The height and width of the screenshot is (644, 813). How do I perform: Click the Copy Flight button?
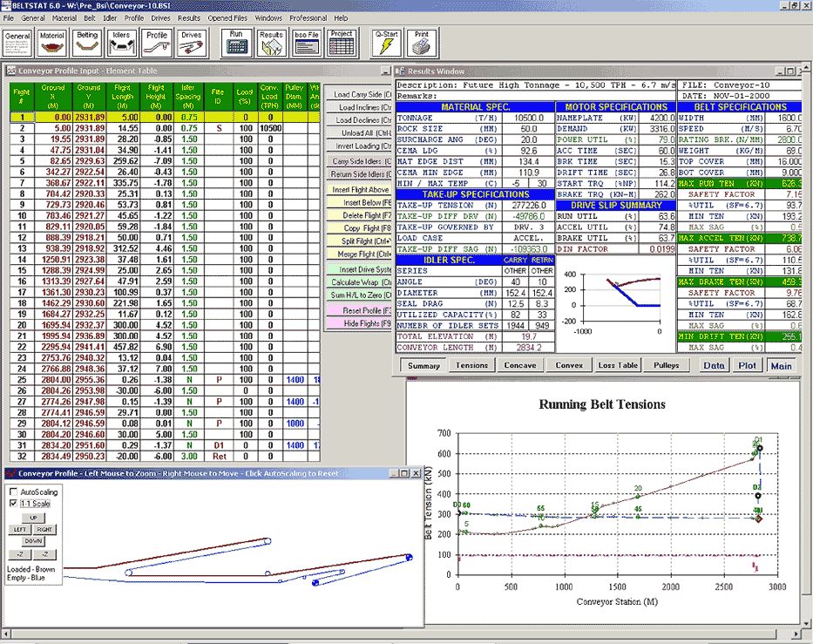pyautogui.click(x=359, y=228)
